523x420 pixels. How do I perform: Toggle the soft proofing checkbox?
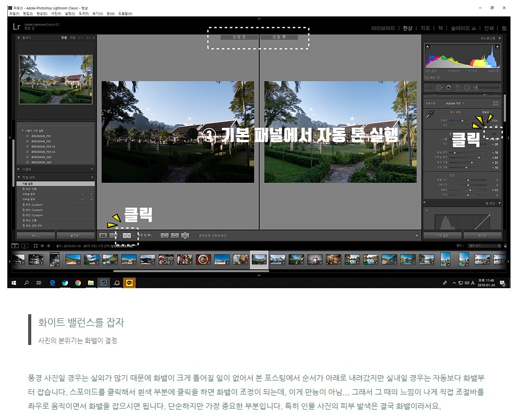[x=195, y=236]
